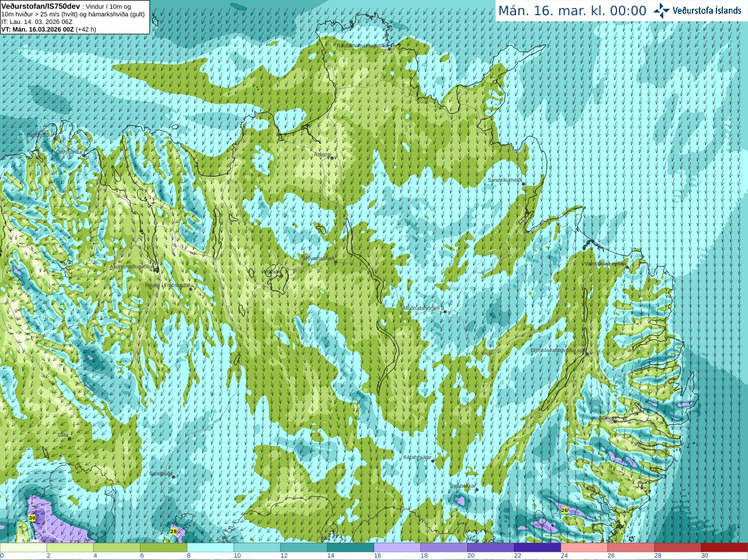Screen dimensions: 748x560
Task: Click the Mán. 16. mar. kl. 00:00 timestamp
Action: (572, 11)
